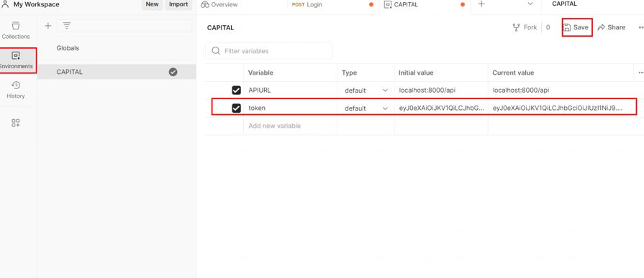Click the Initial value column header
The width and height of the screenshot is (644, 278).
pyautogui.click(x=416, y=73)
